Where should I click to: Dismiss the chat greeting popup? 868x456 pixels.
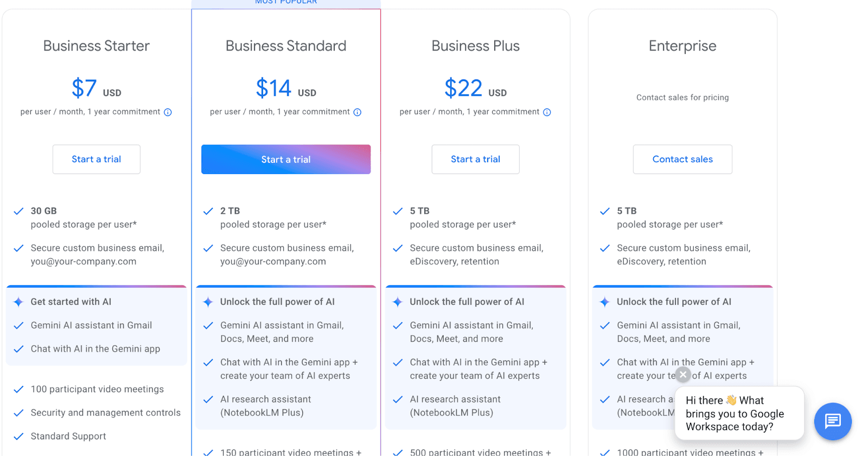click(684, 375)
